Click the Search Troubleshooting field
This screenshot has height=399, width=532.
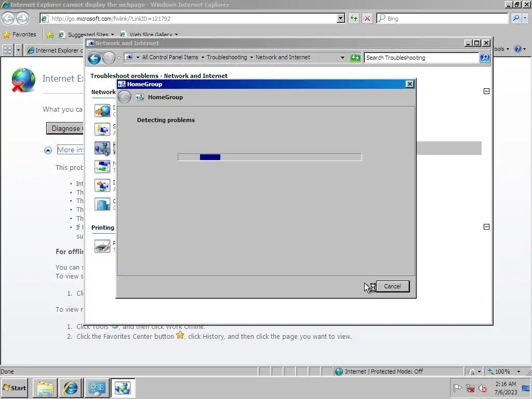point(421,58)
